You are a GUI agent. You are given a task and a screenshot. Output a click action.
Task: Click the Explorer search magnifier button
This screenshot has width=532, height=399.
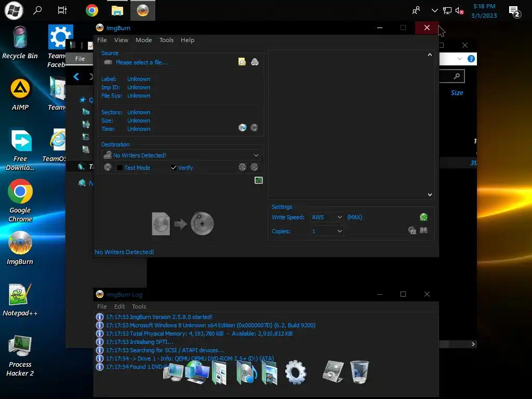[x=457, y=76]
